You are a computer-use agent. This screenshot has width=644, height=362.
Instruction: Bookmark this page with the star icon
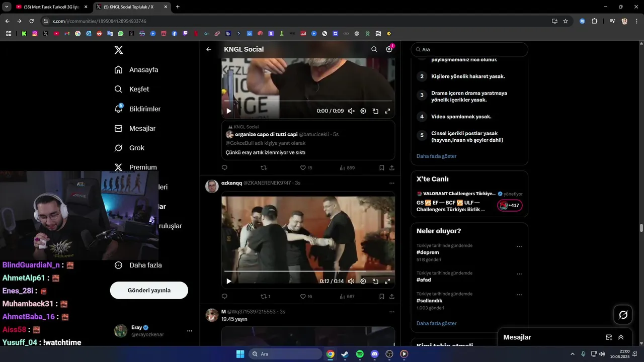click(x=566, y=21)
